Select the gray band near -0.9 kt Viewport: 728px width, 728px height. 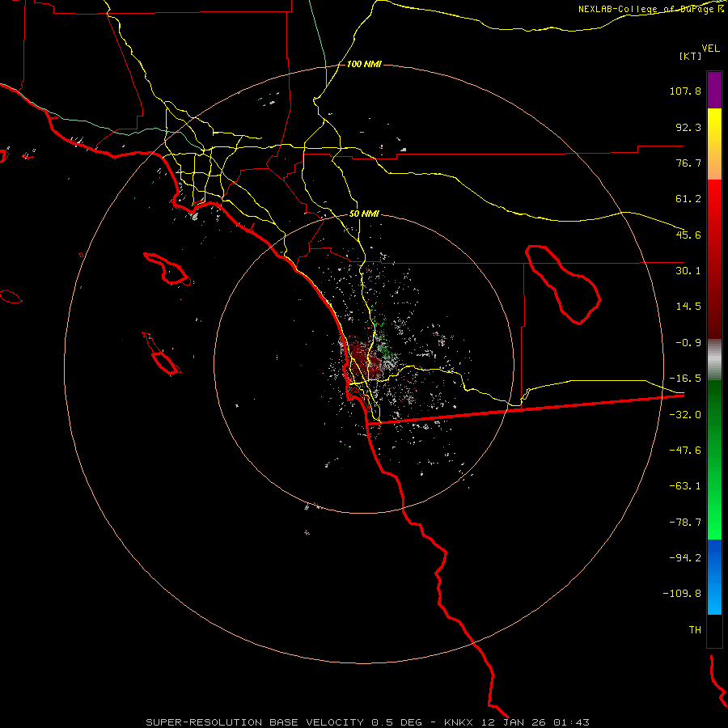point(714,359)
